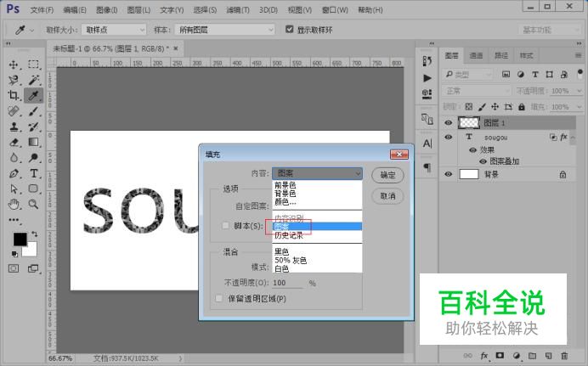The height and width of the screenshot is (366, 588).
Task: Delete layer with the trash icon
Action: [564, 356]
